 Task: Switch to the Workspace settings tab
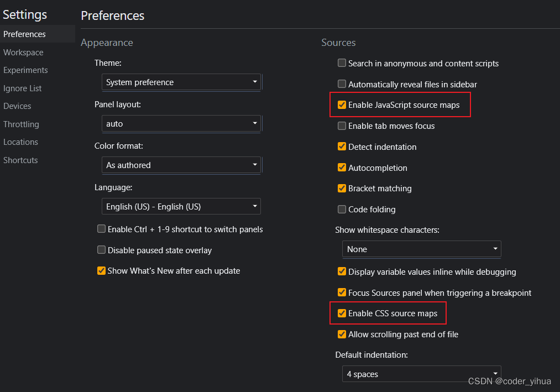23,53
